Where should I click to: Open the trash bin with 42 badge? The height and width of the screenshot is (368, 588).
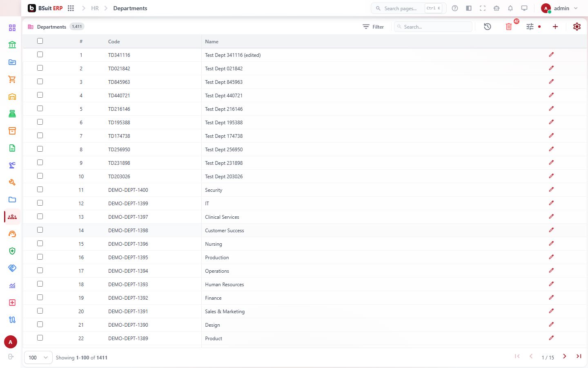click(509, 27)
